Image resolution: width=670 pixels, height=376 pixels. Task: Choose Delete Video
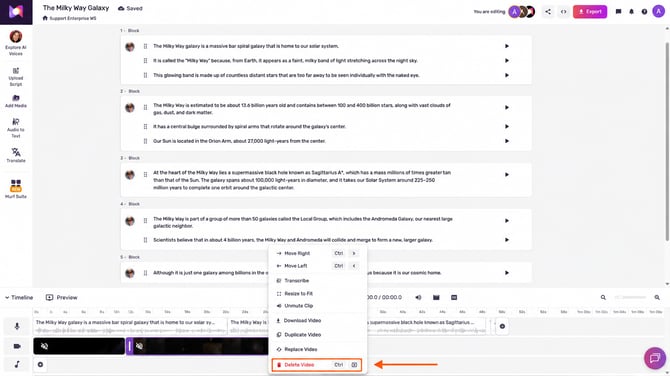click(317, 365)
